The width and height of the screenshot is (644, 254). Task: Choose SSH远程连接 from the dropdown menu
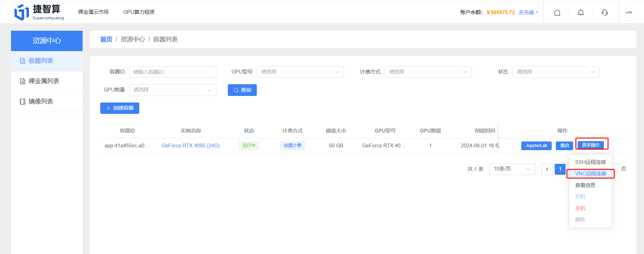coord(590,162)
